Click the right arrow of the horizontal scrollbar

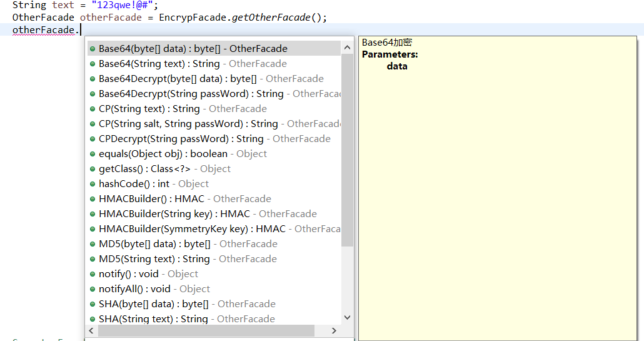pyautogui.click(x=334, y=330)
